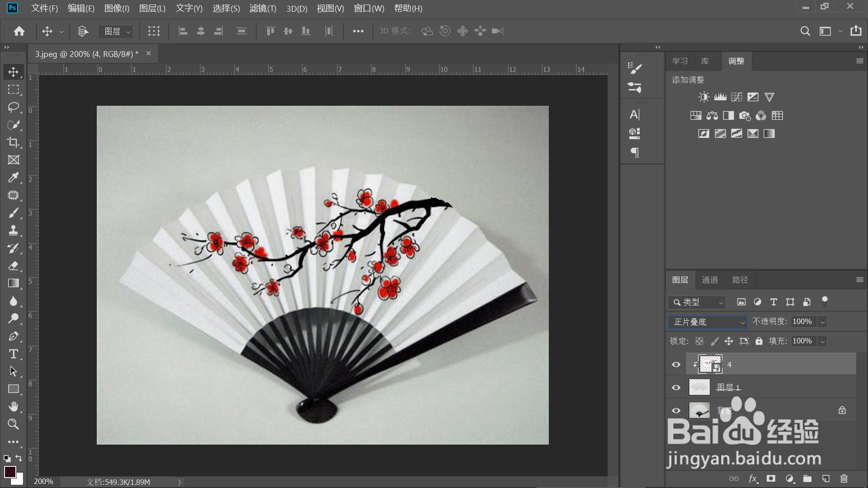This screenshot has height=488, width=868.
Task: Open the 类型 layer filter dropdown
Action: click(697, 302)
